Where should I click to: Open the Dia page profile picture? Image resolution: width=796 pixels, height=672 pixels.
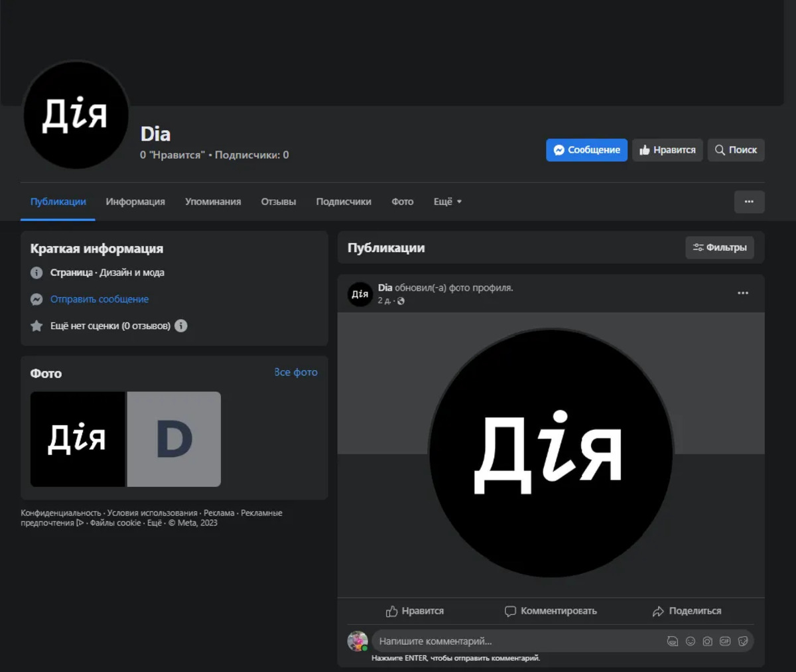pyautogui.click(x=76, y=115)
